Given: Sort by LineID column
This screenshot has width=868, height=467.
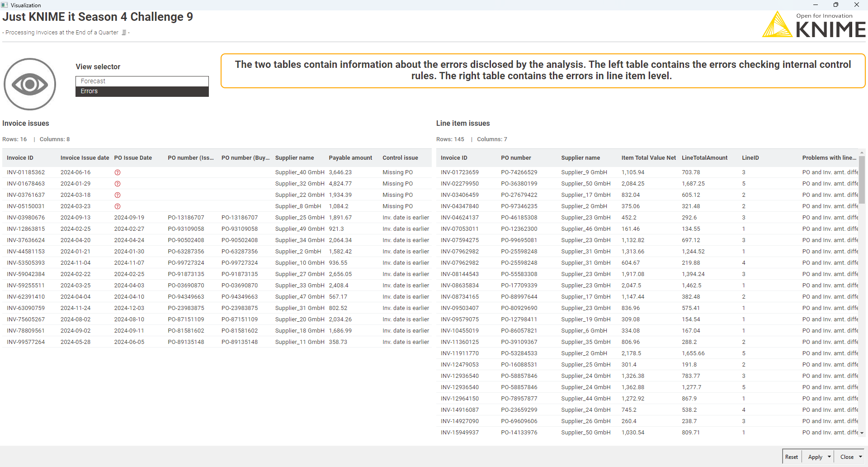Looking at the screenshot, I should coord(750,158).
